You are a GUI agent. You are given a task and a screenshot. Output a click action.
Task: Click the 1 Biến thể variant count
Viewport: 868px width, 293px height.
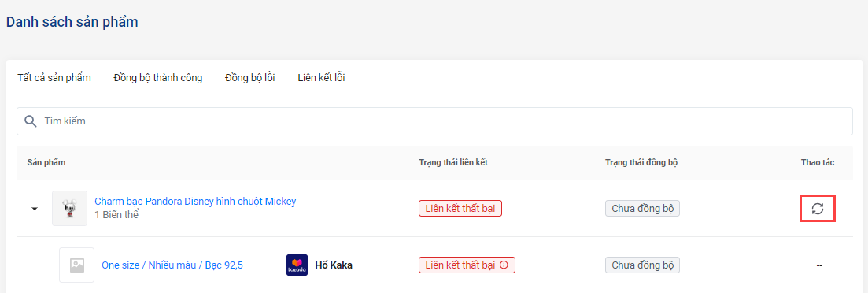coord(116,215)
